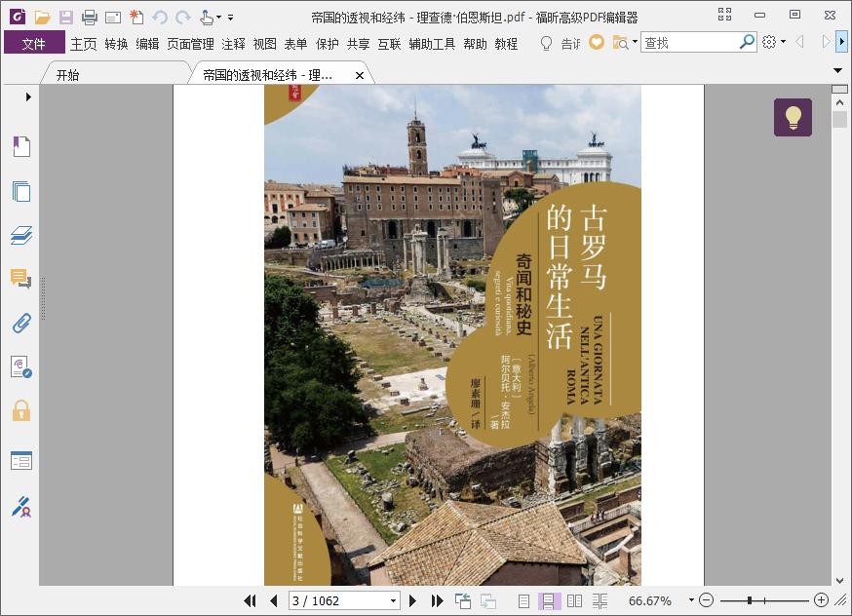Open the document tab list dropdown arrow
The image size is (852, 616).
(838, 70)
